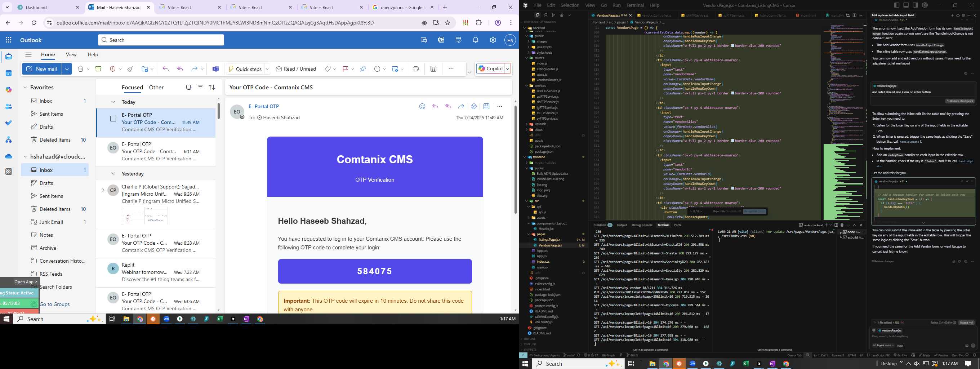Click the Sweep broom icon in Outlook ribbon

tap(130, 69)
